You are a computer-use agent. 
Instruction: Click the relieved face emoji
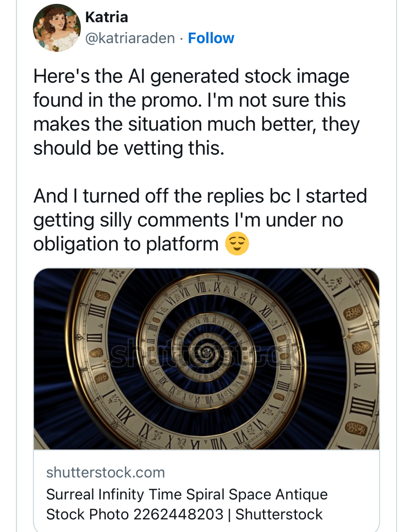coord(237,243)
